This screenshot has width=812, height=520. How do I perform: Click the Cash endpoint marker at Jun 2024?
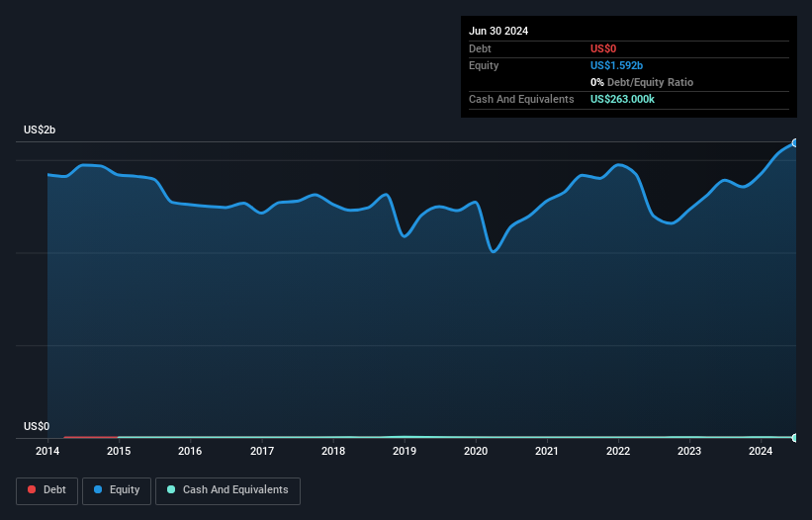tap(795, 438)
